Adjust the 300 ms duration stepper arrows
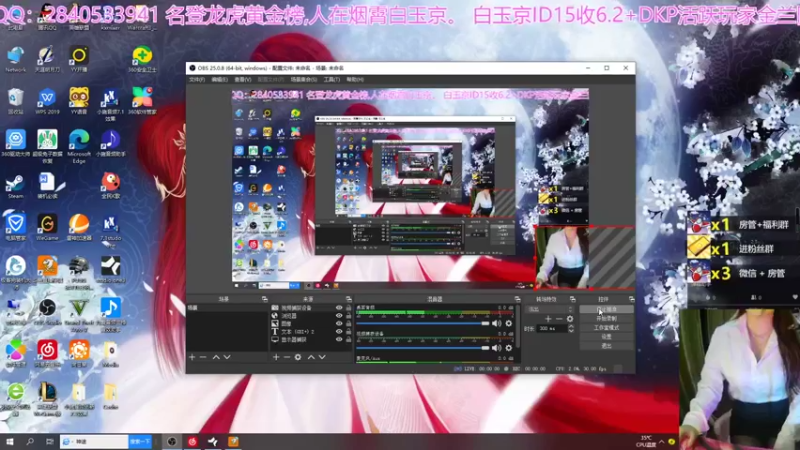Screen dimensions: 800x450 pos(571,329)
